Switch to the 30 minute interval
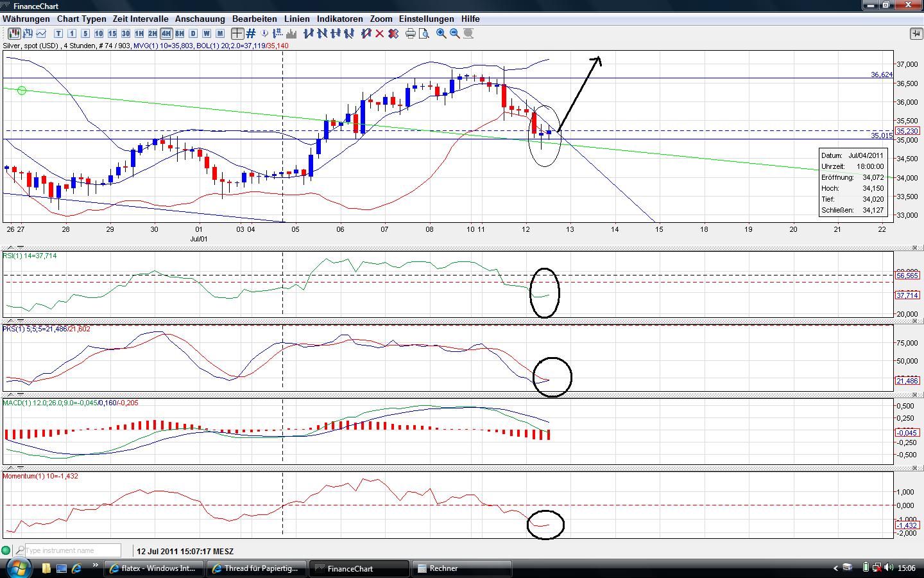 coord(126,33)
